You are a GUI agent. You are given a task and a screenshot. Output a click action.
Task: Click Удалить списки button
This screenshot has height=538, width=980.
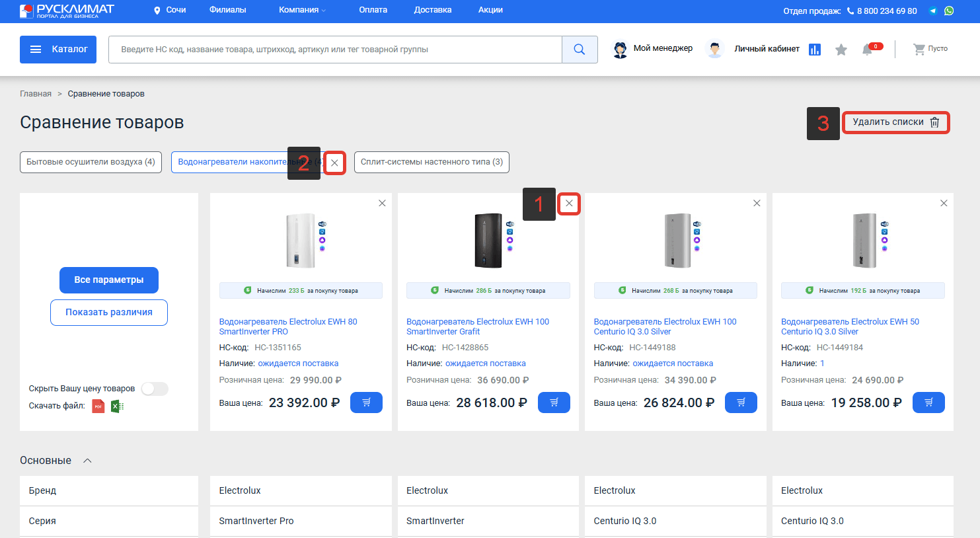click(x=896, y=122)
